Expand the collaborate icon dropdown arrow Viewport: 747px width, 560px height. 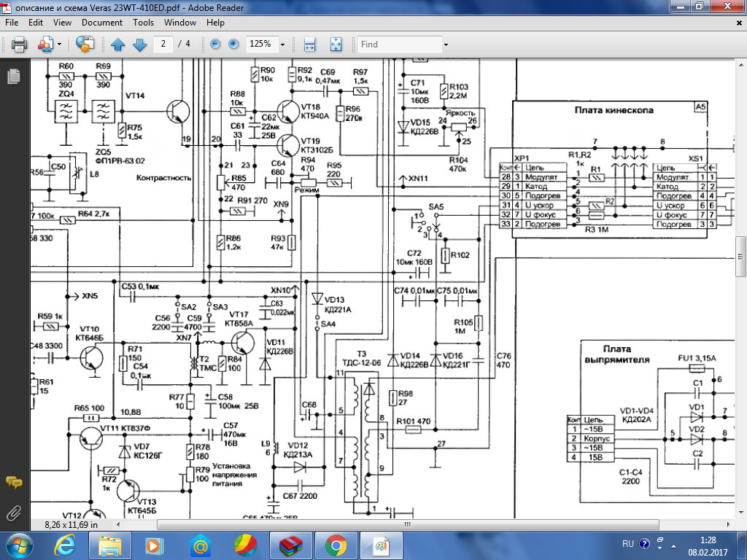(58, 44)
